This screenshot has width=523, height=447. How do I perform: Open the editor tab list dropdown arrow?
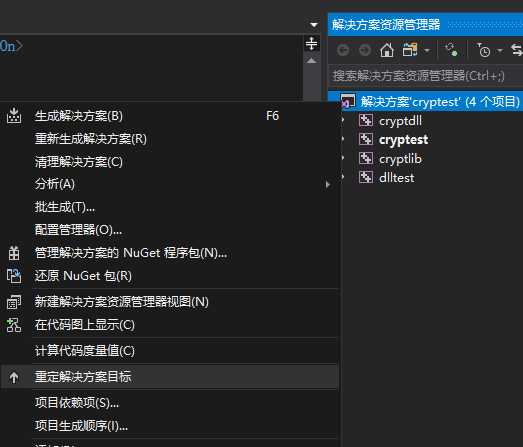pyautogui.click(x=314, y=25)
